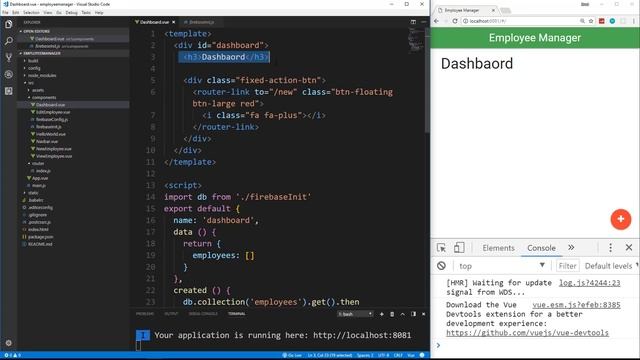Image resolution: width=640 pixels, height=360 pixels.
Task: Maximize the terminal panel with the up chevron
Action: tap(402, 314)
